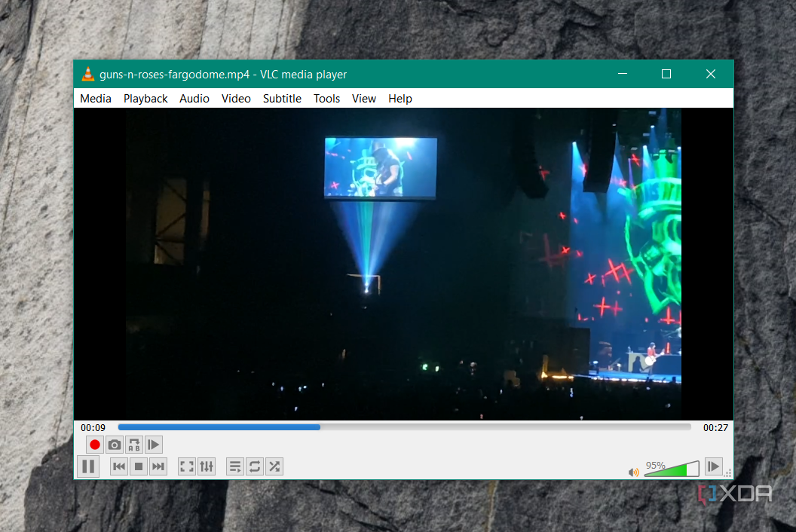Skip to next media track
This screenshot has width=796, height=532.
(x=158, y=466)
